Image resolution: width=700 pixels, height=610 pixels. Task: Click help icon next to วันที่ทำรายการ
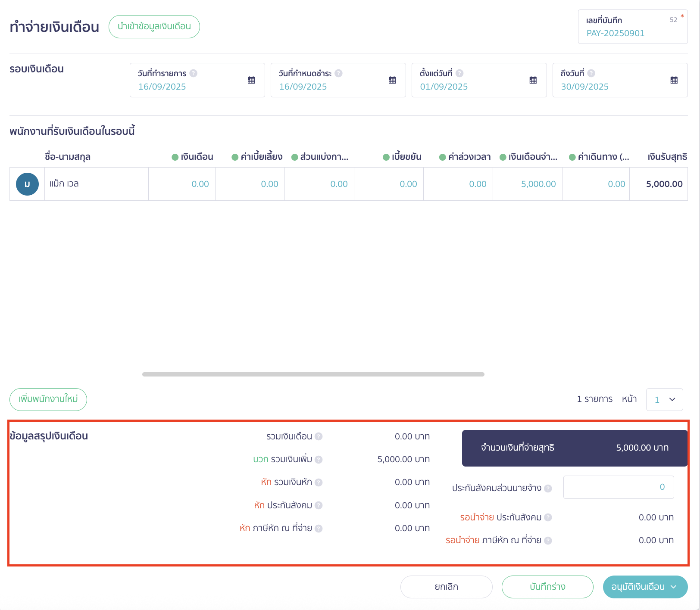tap(194, 73)
